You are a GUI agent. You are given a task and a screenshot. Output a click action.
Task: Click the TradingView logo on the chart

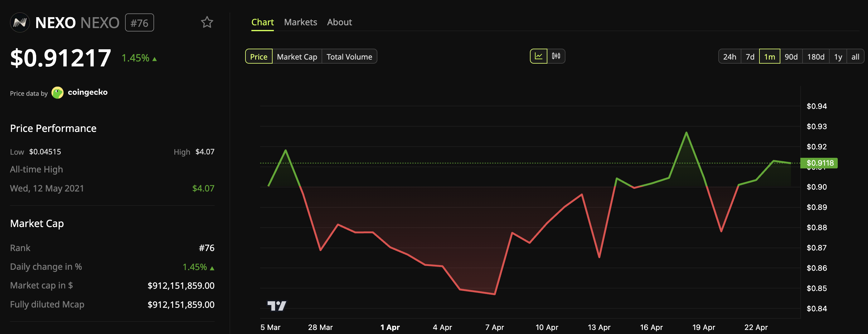[x=277, y=306]
